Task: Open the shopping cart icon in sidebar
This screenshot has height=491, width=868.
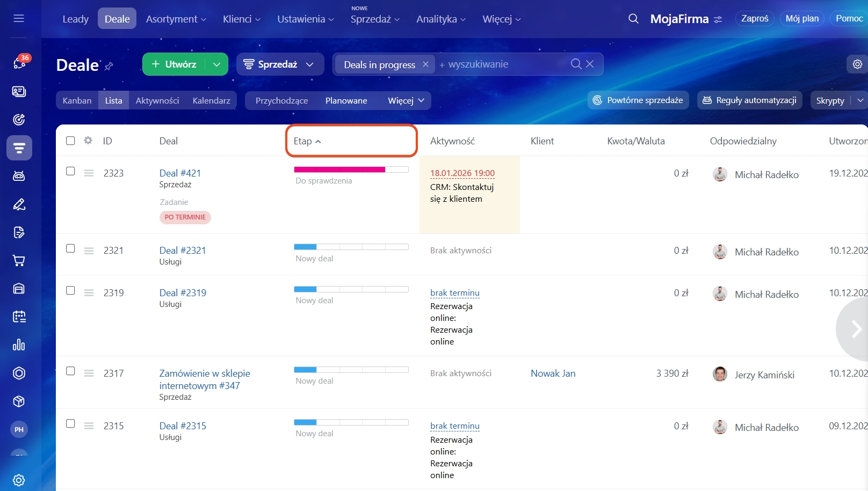Action: coord(19,261)
